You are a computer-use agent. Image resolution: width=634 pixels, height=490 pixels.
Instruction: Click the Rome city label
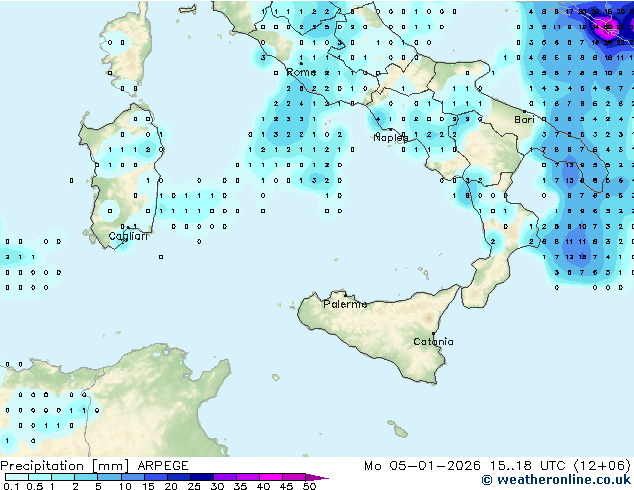pyautogui.click(x=301, y=72)
